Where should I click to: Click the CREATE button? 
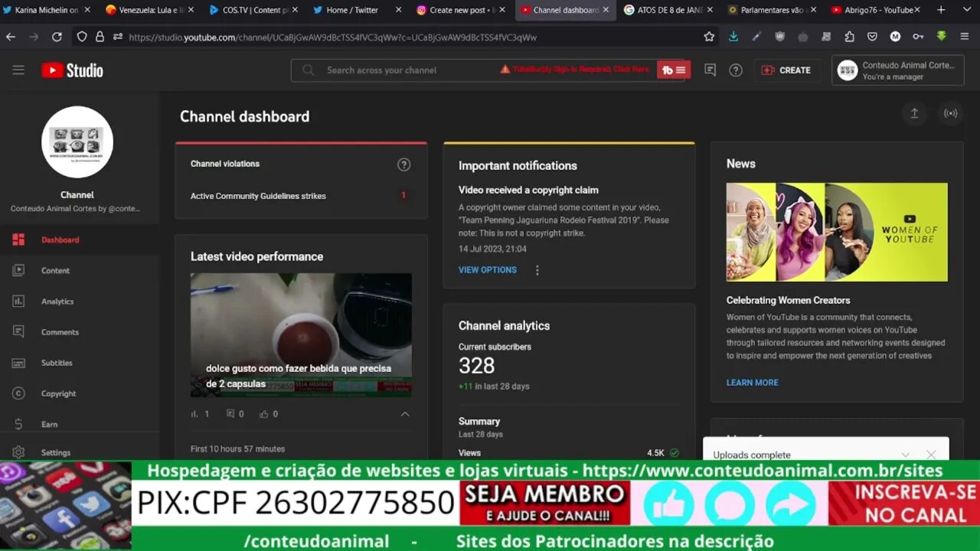786,70
